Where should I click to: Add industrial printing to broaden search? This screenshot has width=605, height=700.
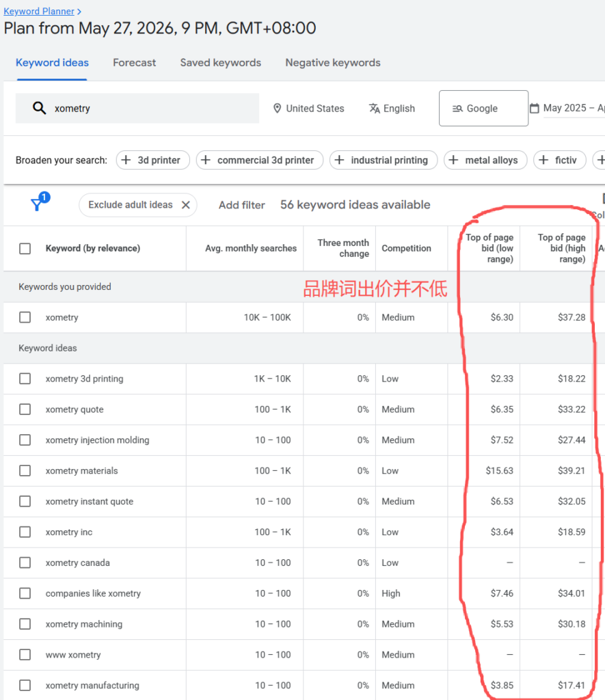point(384,160)
